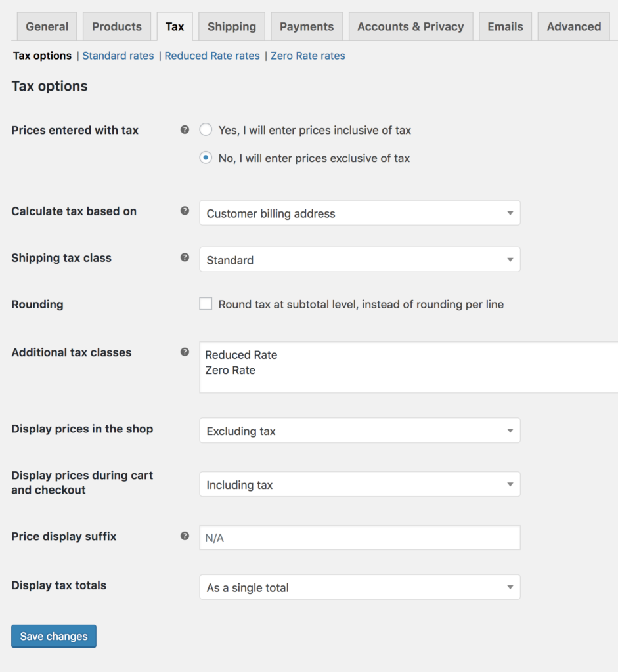Open the Payments tab
The height and width of the screenshot is (672, 618).
[x=307, y=26]
